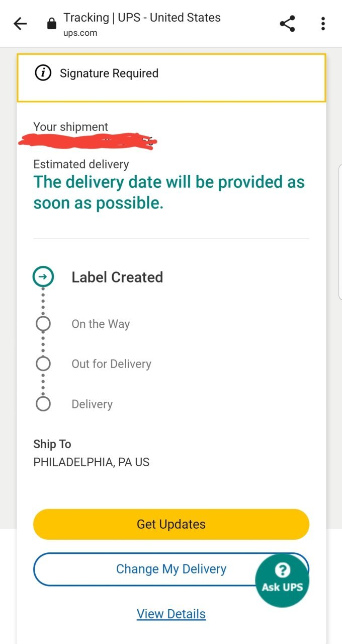This screenshot has height=644, width=342.
Task: Share this tracking page
Action: click(x=287, y=24)
